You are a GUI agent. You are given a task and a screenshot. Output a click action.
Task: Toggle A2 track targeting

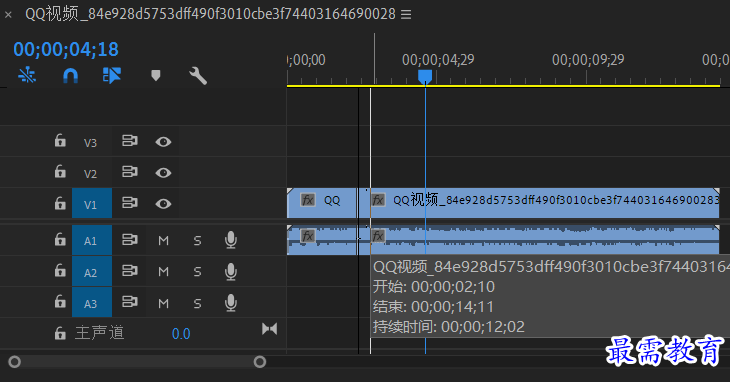click(x=92, y=272)
